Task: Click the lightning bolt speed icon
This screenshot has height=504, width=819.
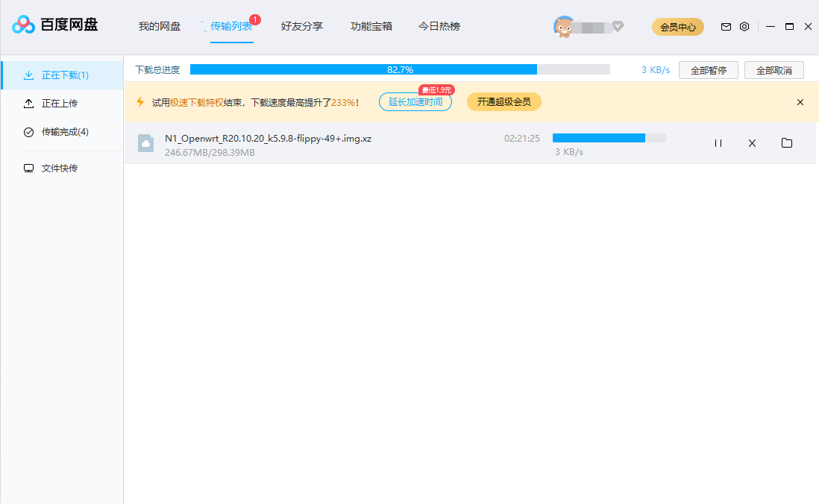Action: coord(140,102)
